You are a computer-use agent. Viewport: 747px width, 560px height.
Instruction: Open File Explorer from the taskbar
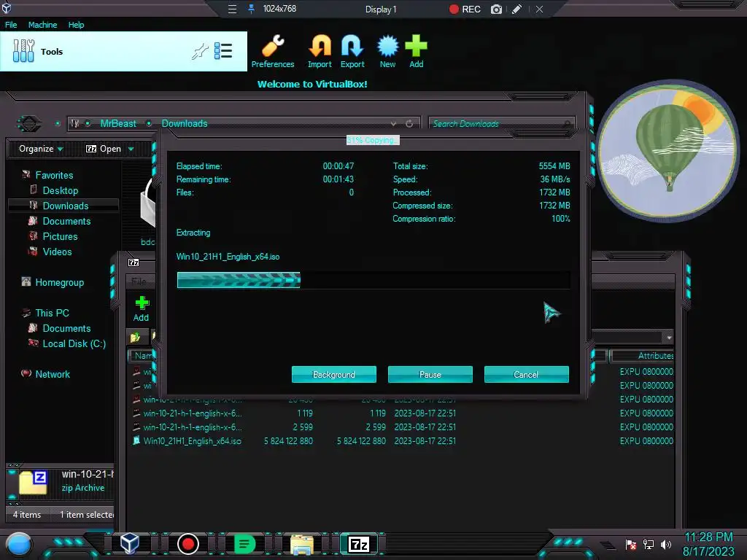click(x=302, y=544)
